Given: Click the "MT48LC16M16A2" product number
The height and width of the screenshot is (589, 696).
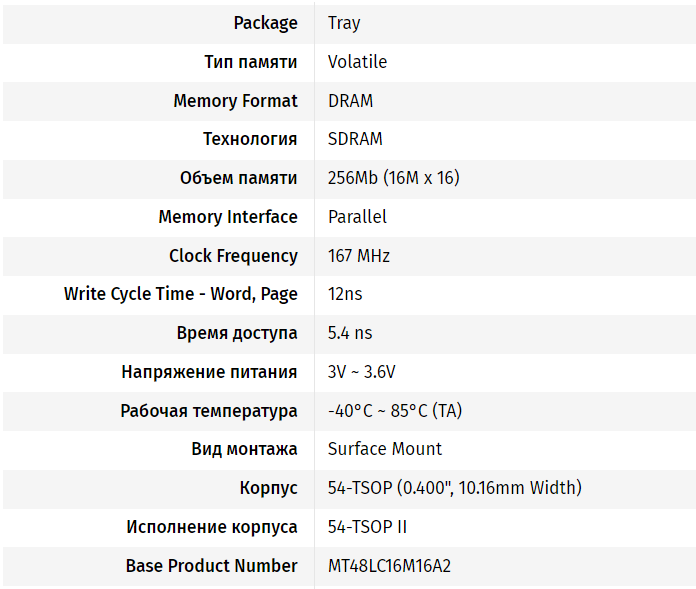Looking at the screenshot, I should click(389, 566).
